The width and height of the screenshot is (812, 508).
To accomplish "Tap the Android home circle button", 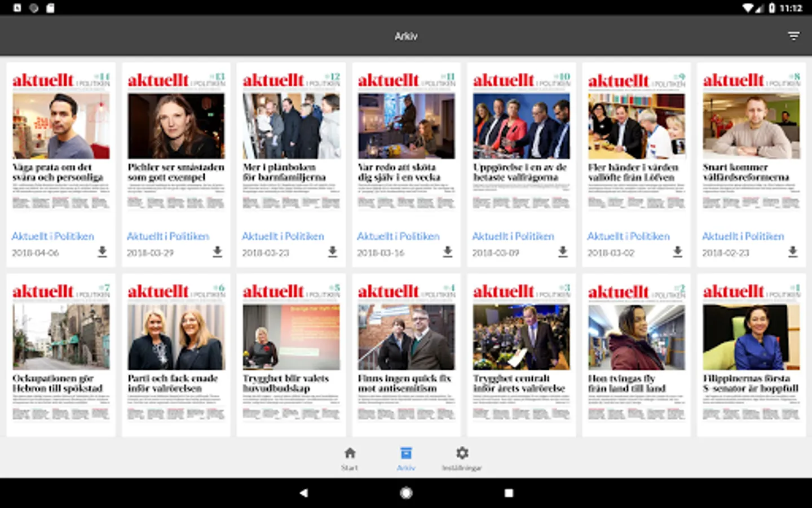I will tap(406, 493).
